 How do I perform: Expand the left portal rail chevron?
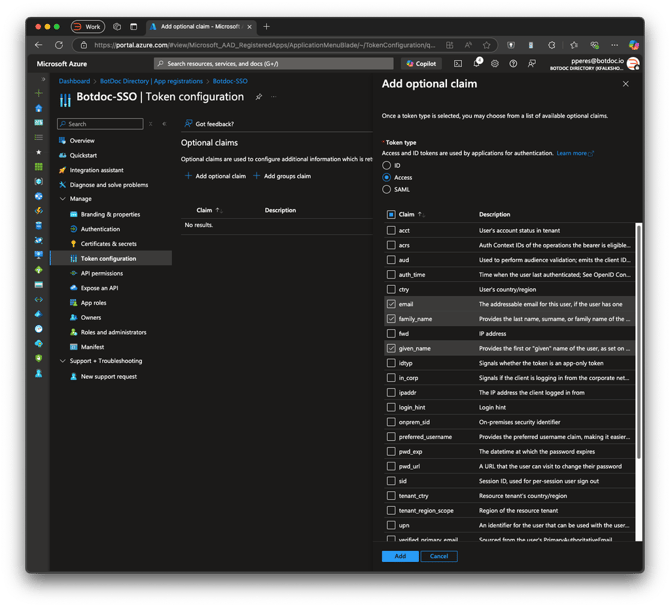pos(43,79)
